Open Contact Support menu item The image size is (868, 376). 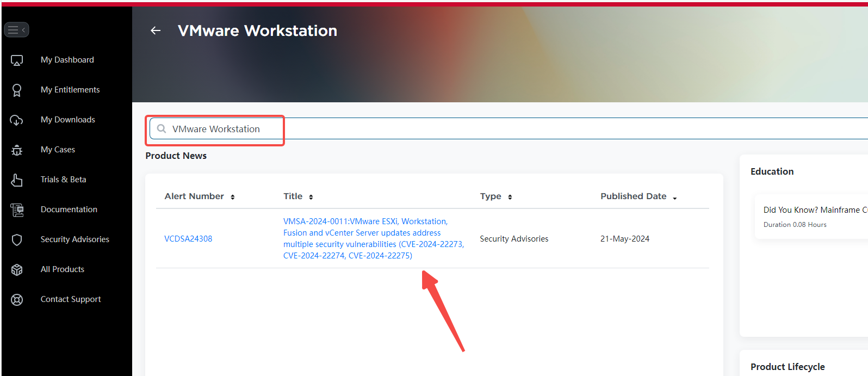(71, 299)
